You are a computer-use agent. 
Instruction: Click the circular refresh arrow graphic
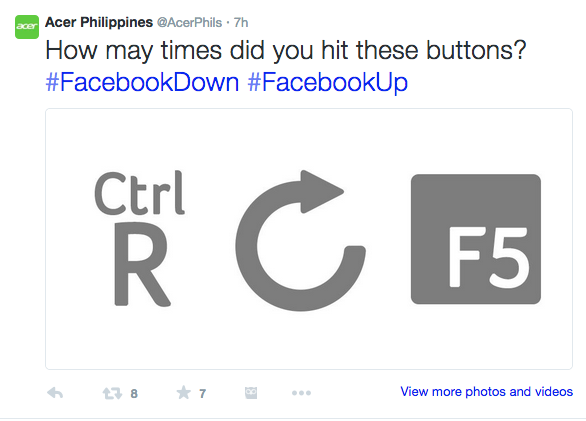click(300, 240)
